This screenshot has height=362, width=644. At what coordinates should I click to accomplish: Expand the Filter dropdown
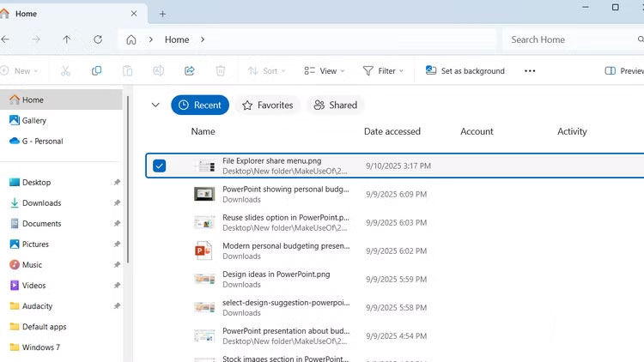coord(385,71)
